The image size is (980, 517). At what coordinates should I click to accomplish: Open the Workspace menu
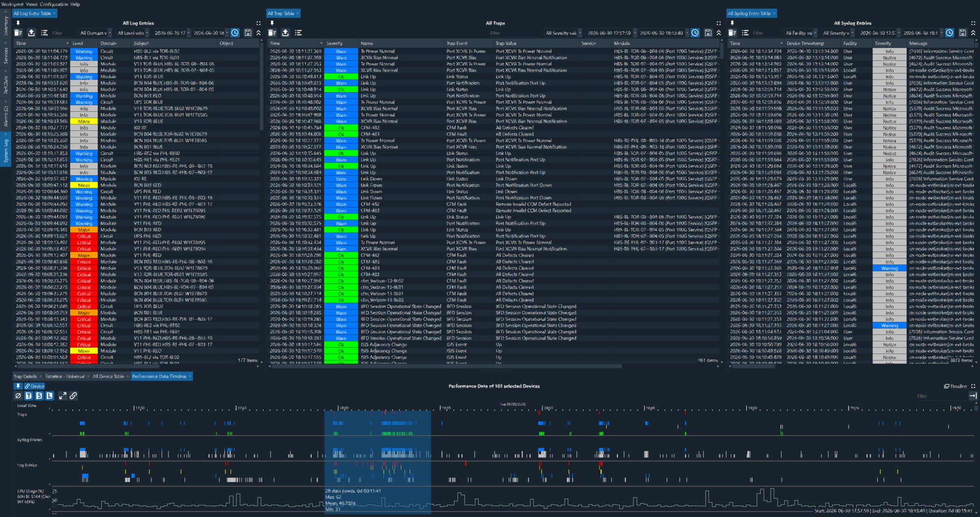[x=12, y=4]
